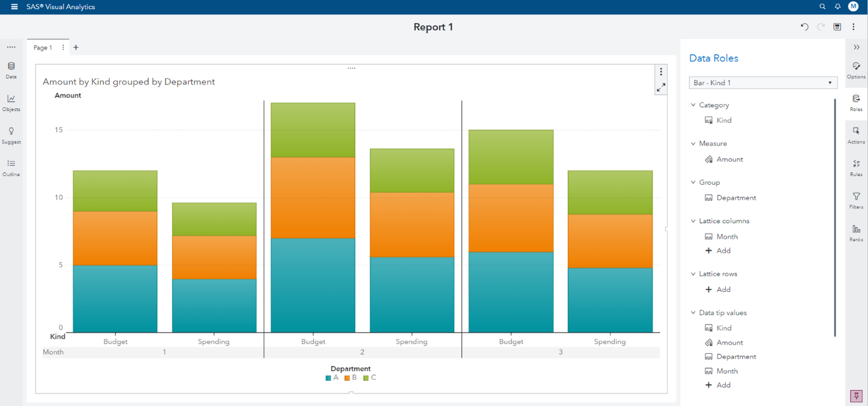Open the chart object options menu
The width and height of the screenshot is (868, 406).
pos(661,71)
